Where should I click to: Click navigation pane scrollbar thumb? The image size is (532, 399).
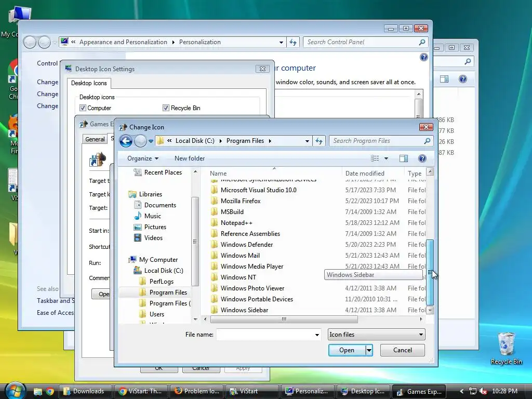point(195,242)
